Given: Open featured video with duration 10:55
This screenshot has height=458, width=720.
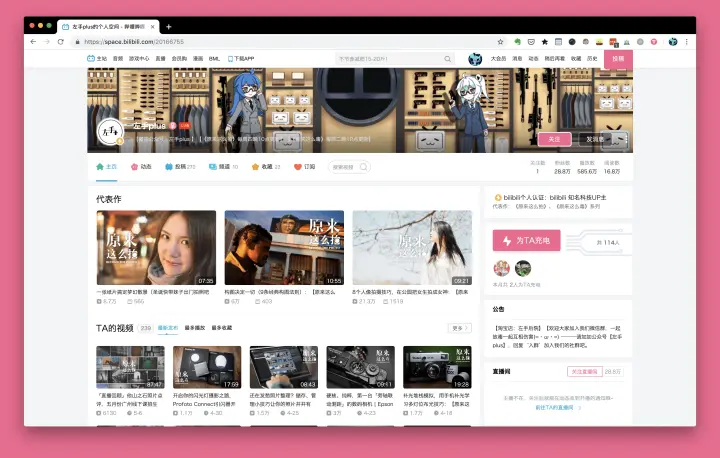Looking at the screenshot, I should pyautogui.click(x=284, y=248).
